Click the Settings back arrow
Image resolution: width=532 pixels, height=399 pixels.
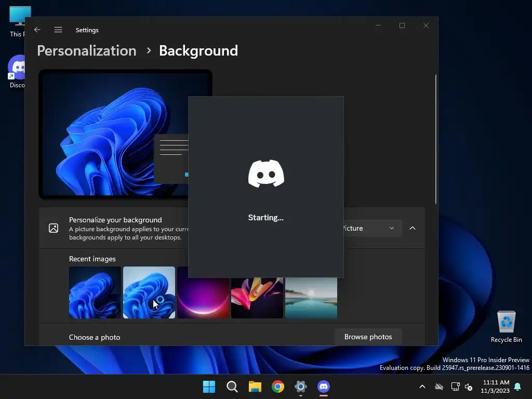pos(37,30)
